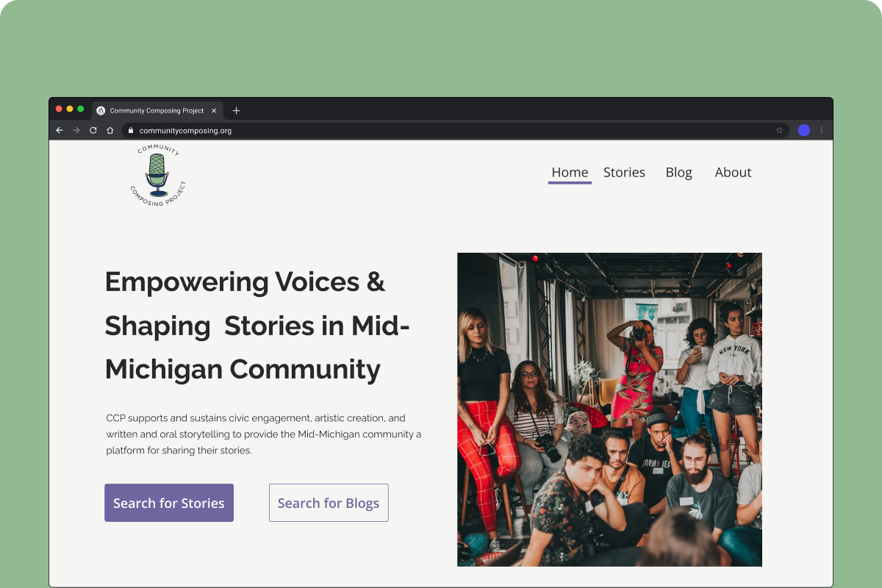Open a new tab with the plus icon

tap(236, 111)
